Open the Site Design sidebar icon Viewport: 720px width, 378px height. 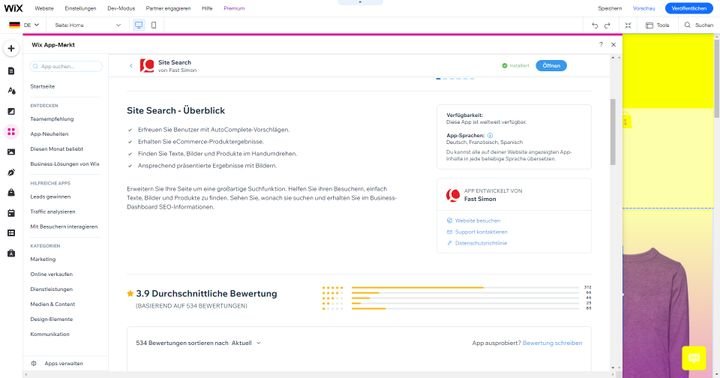pyautogui.click(x=11, y=91)
